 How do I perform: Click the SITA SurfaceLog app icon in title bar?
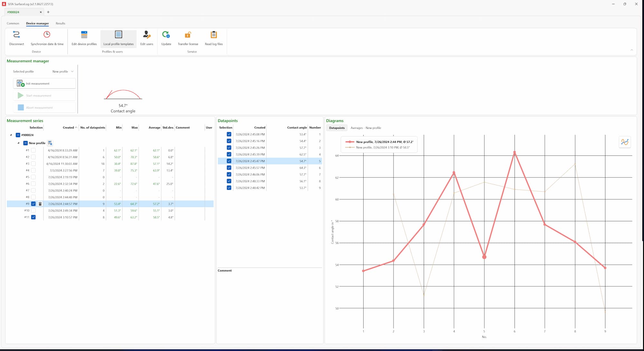point(4,4)
